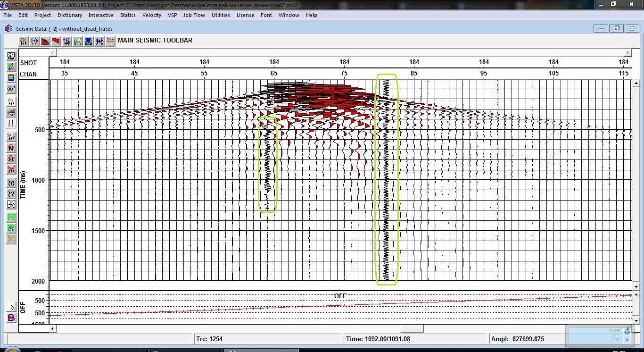This screenshot has width=644, height=352.
Task: Click the Plot parameters icon in left sidebar
Action: 11,56
